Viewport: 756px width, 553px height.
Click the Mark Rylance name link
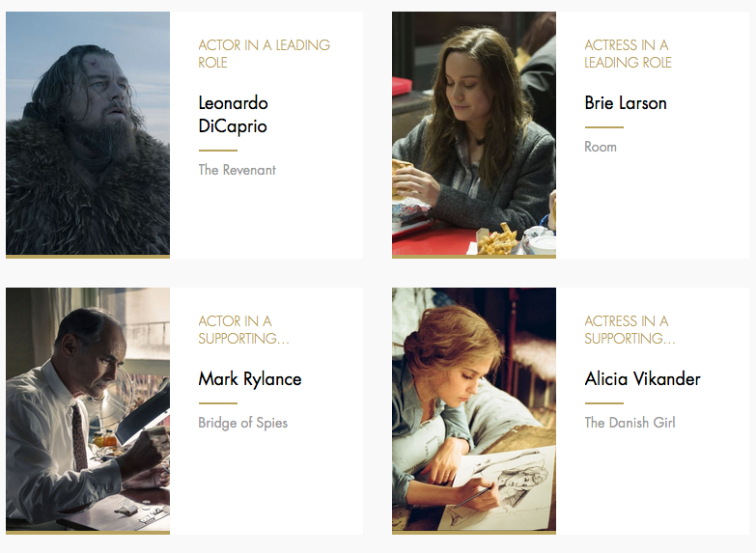tap(250, 379)
